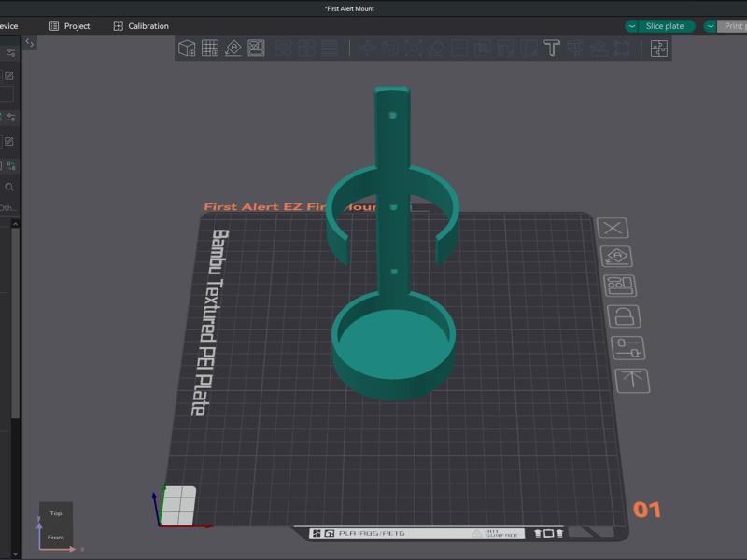Click the Top face of view cube

(x=56, y=513)
